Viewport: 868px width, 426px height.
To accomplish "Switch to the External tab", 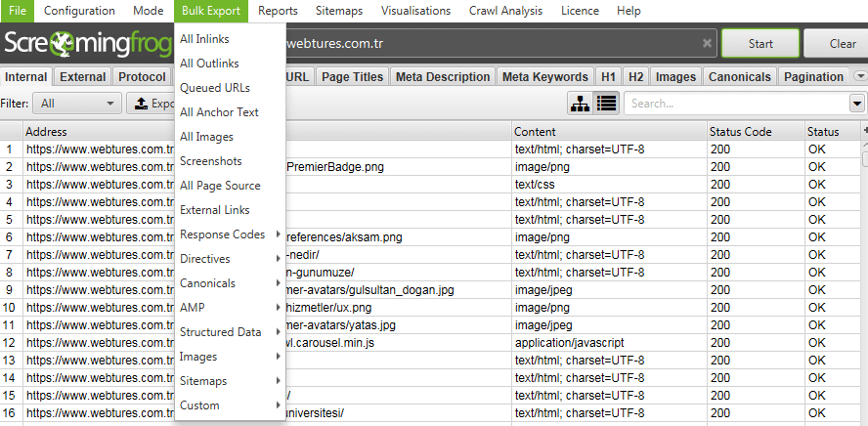I will 82,77.
